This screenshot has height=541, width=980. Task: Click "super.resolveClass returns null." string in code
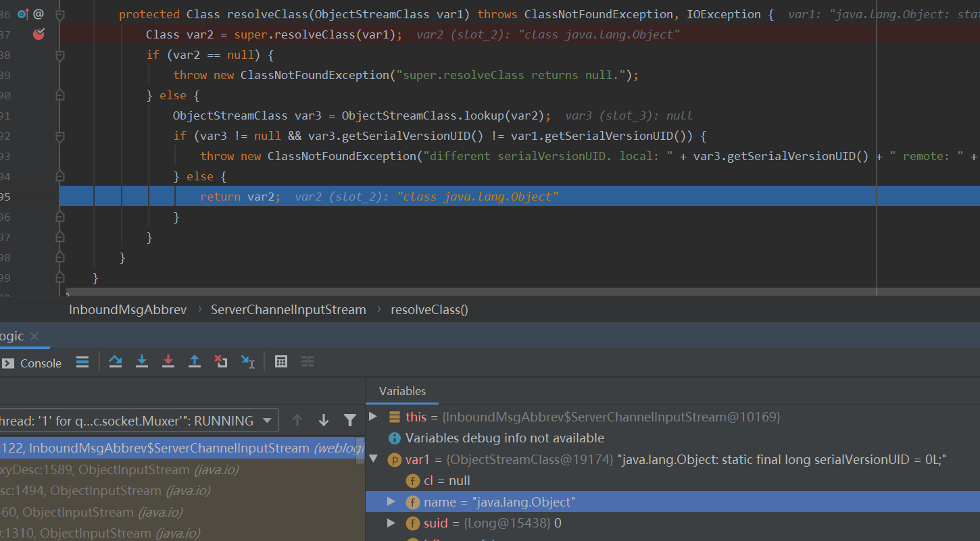511,75
